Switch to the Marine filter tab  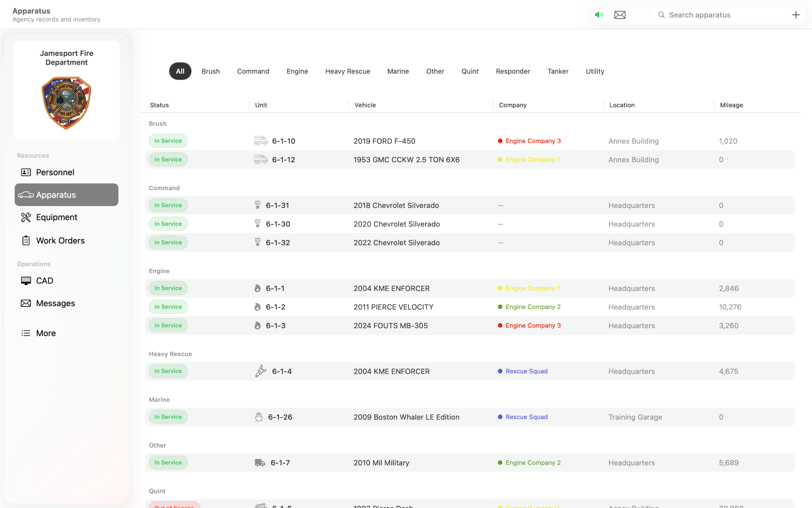click(x=398, y=71)
